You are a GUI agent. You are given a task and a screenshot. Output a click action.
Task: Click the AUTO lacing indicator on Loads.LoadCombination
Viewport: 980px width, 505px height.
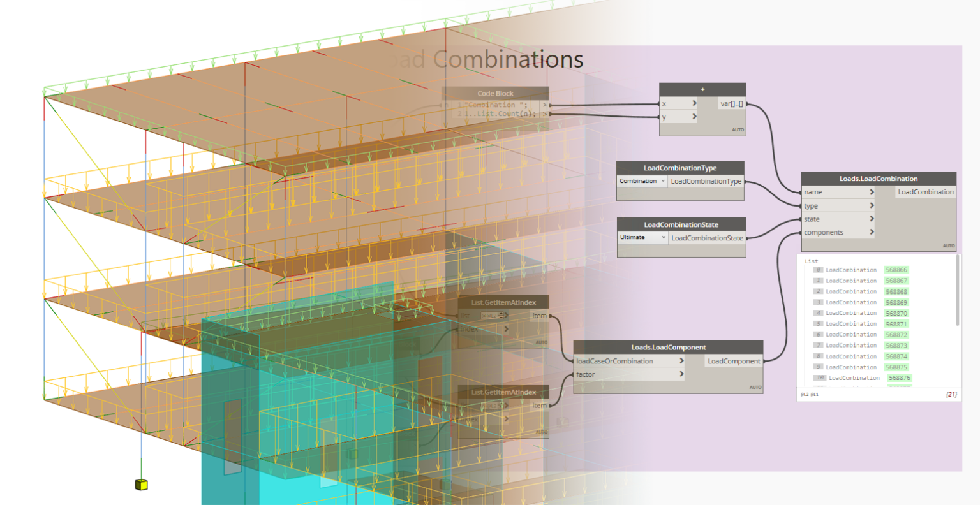947,245
